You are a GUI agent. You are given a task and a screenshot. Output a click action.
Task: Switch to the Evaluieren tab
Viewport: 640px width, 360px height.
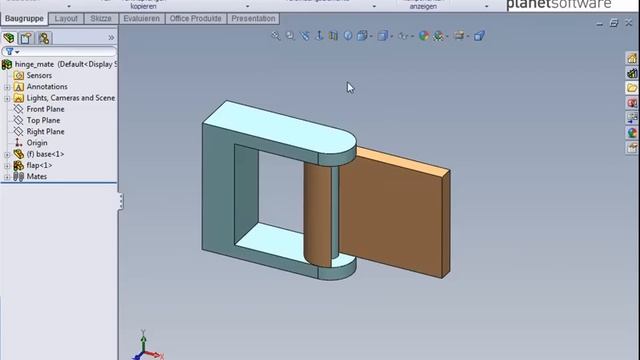point(142,19)
